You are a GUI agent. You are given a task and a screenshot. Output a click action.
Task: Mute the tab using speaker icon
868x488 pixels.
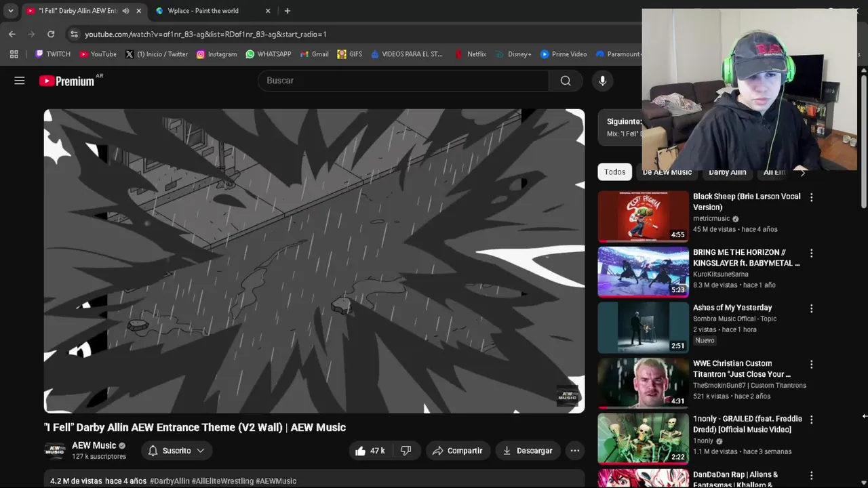(125, 11)
